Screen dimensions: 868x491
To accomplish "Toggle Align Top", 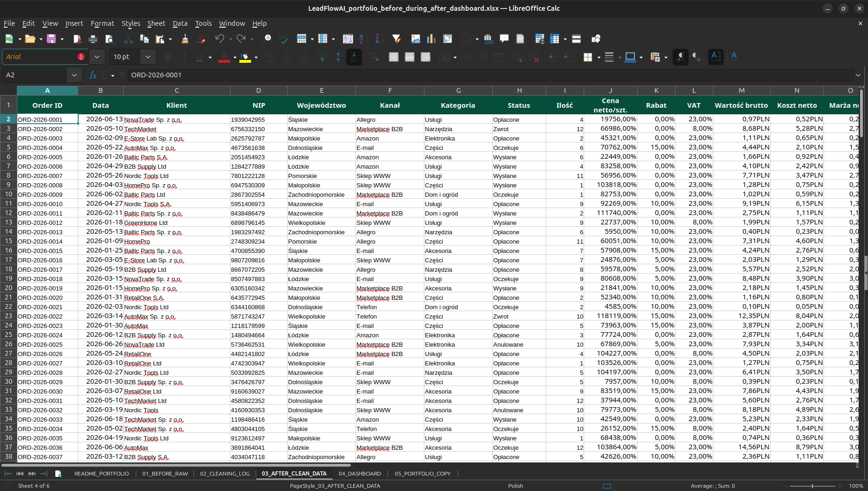I will click(322, 57).
